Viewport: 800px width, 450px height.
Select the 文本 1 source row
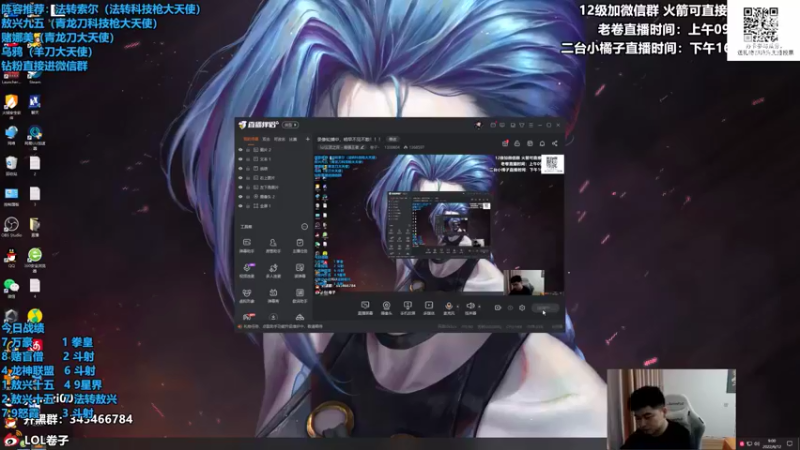point(274,159)
